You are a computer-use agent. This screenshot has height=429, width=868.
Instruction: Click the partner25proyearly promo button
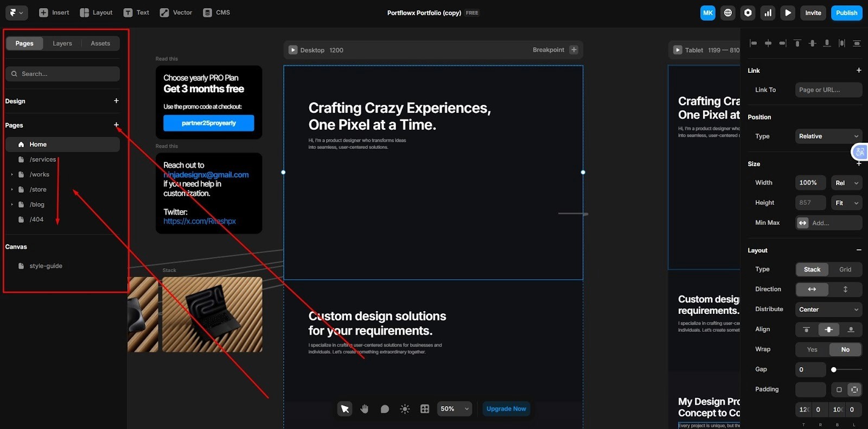tap(209, 123)
